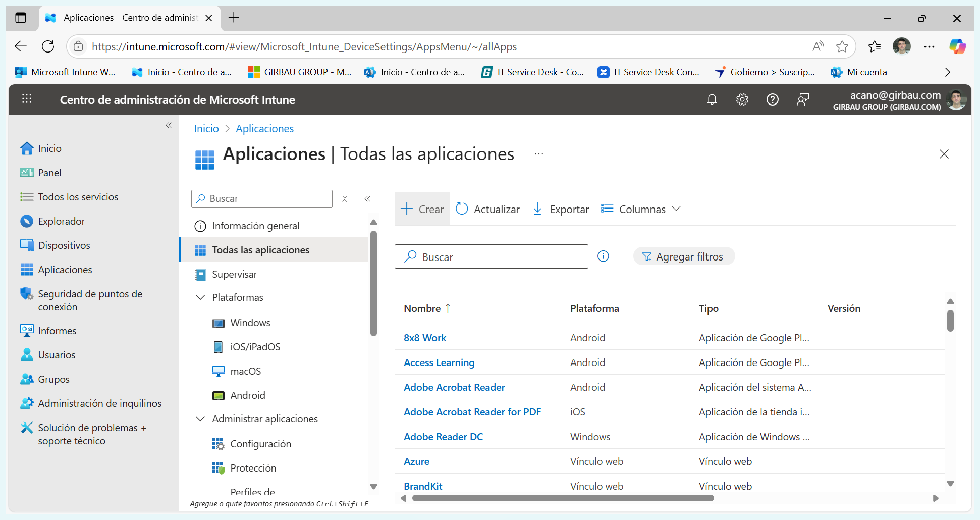Switch to Supervisar in the apps menu

[235, 274]
